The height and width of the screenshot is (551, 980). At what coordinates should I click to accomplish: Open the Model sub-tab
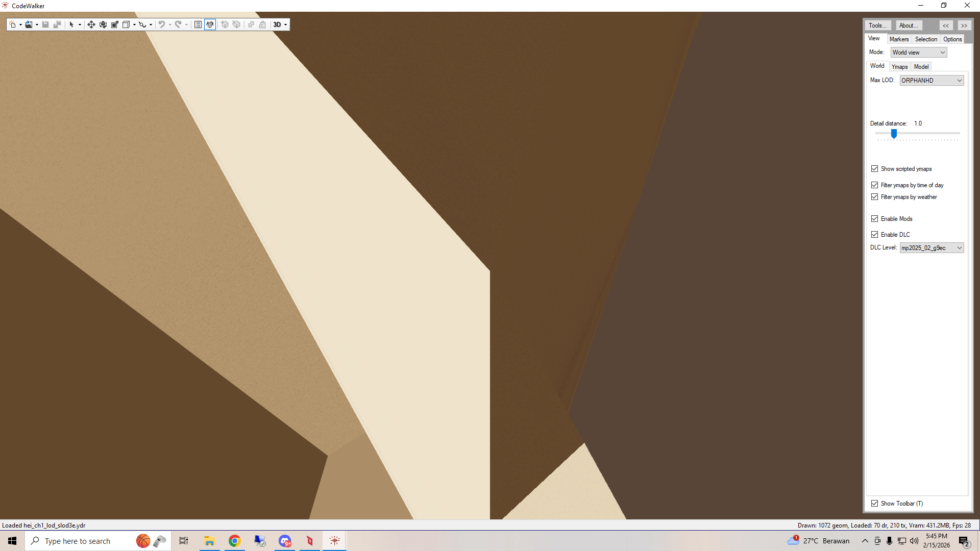[921, 67]
